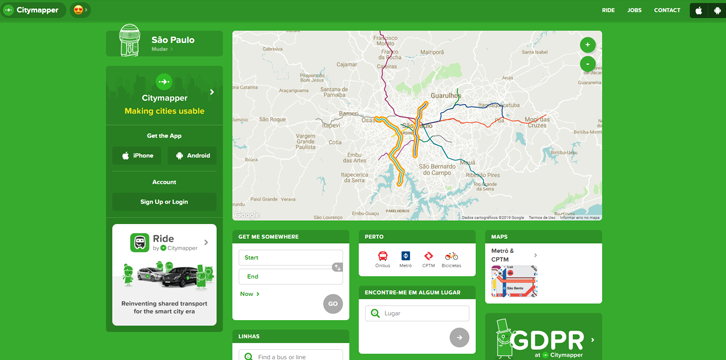
Task: Get the iPhone app
Action: point(137,156)
